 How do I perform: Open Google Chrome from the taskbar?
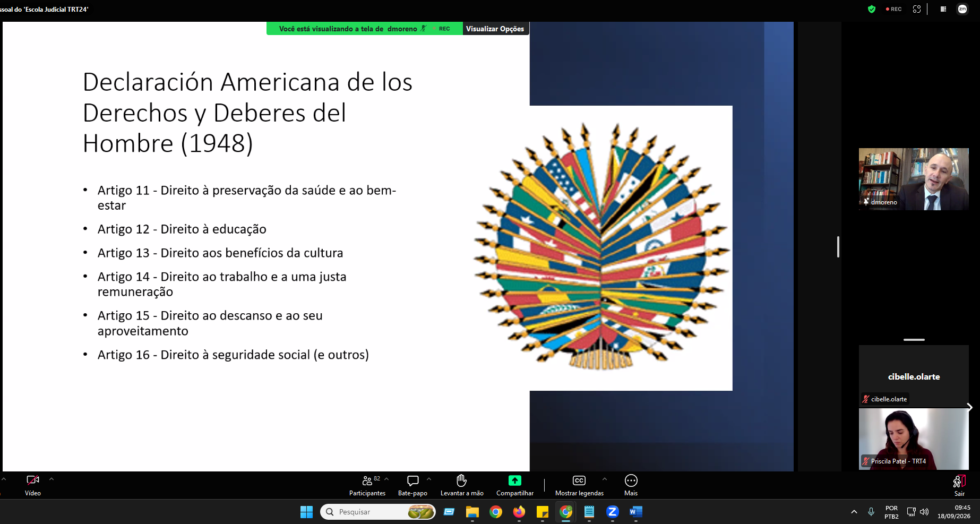point(496,512)
